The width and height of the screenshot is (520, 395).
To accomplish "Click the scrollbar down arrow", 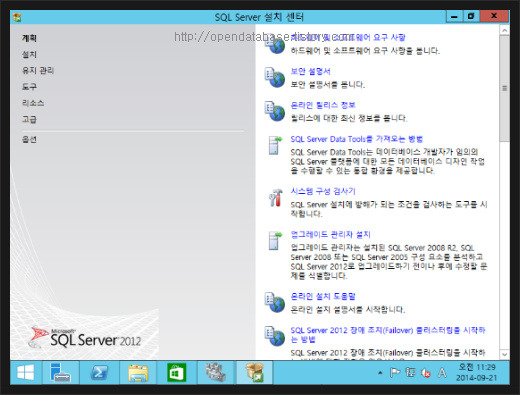I will (x=504, y=354).
